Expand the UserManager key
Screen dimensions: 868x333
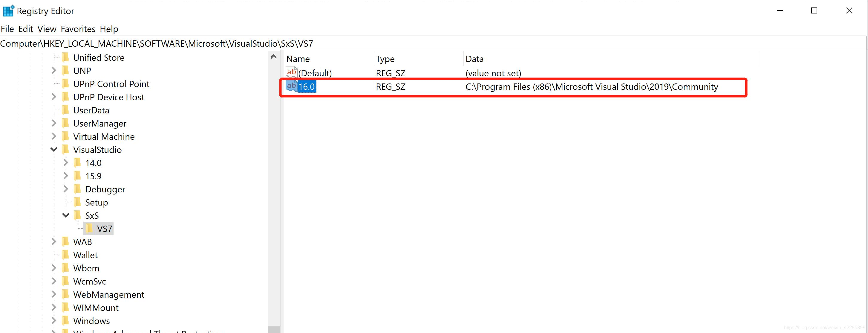pos(53,123)
